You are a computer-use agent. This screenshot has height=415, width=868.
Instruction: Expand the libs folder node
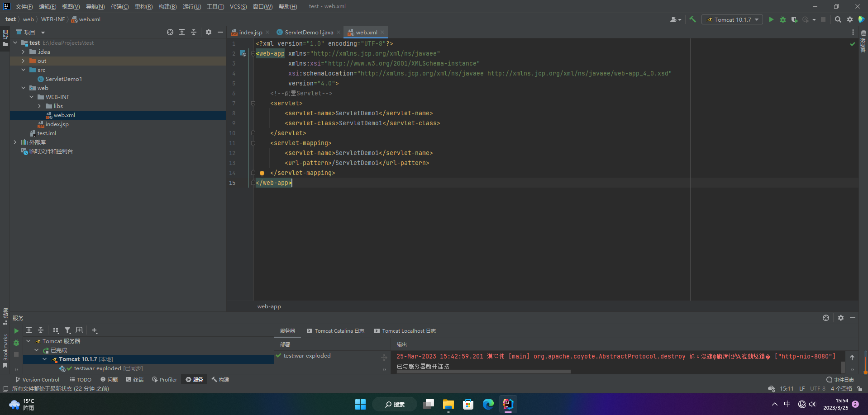tap(39, 106)
